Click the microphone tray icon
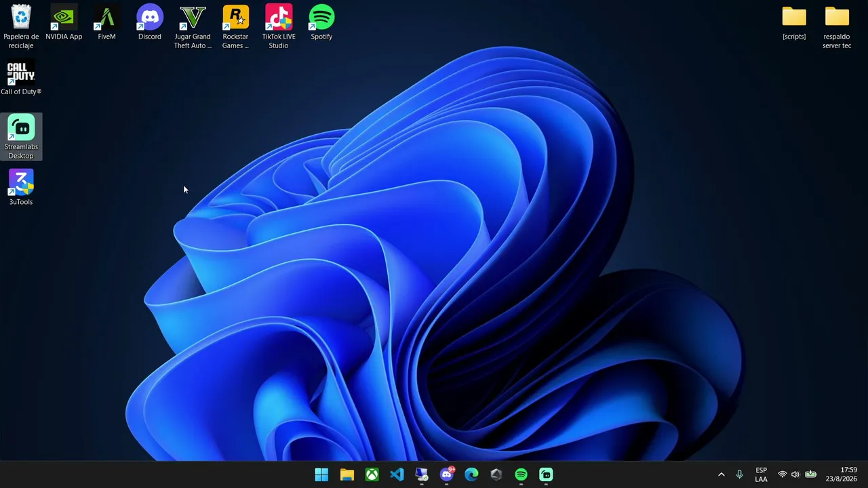Screen dimensions: 868x488 coord(739,474)
